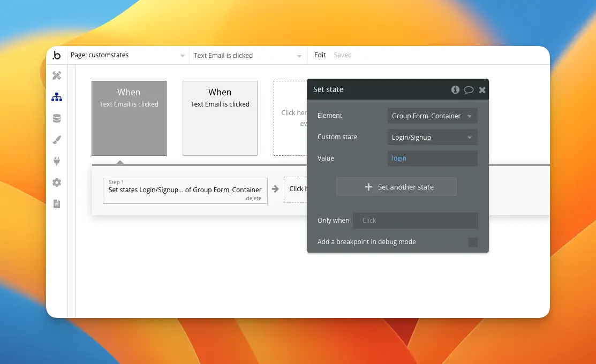Viewport: 596px width, 364px height.
Task: Open the Workflow tab in the sidebar
Action: point(56,97)
